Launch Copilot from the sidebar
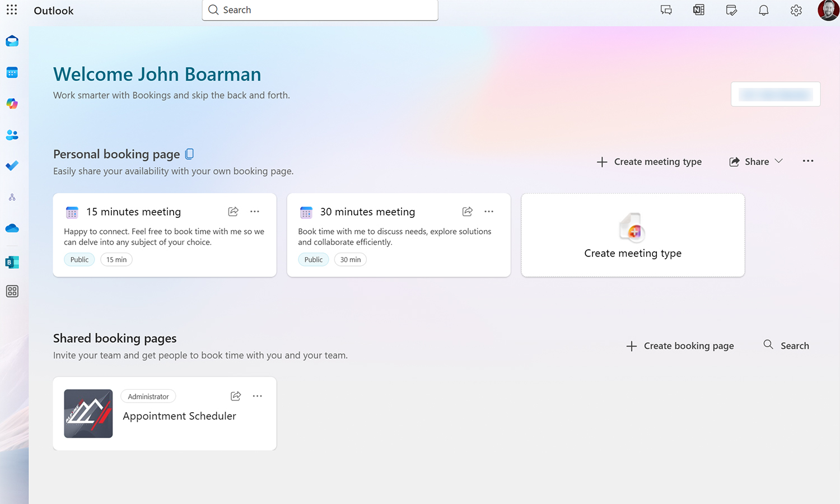 pyautogui.click(x=12, y=103)
